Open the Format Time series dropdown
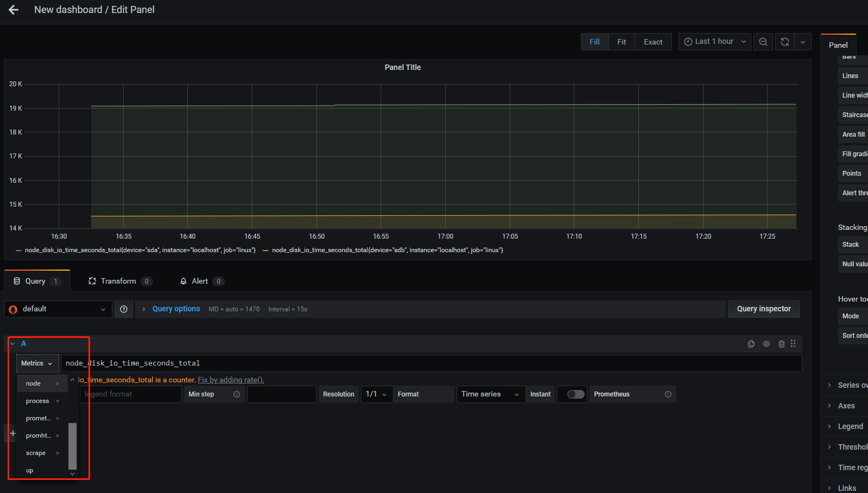Viewport: 868px width, 493px height. 491,394
